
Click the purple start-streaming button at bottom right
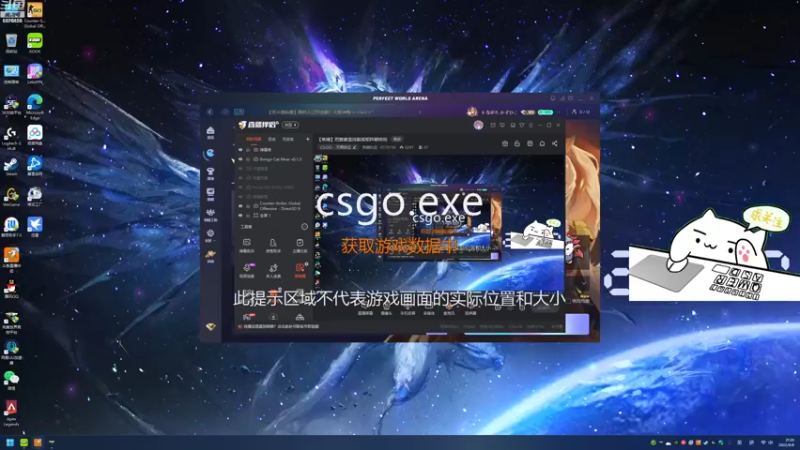click(578, 324)
